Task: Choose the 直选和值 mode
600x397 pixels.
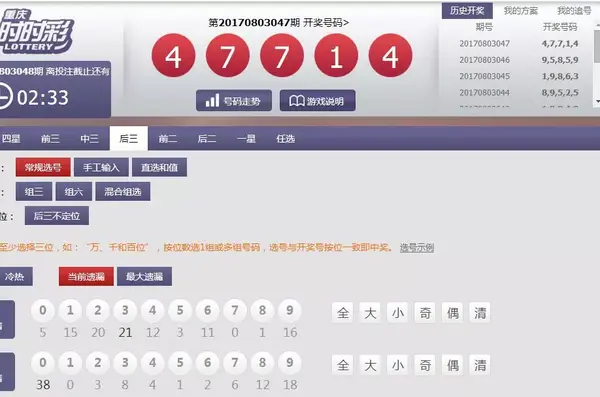Action: click(160, 167)
